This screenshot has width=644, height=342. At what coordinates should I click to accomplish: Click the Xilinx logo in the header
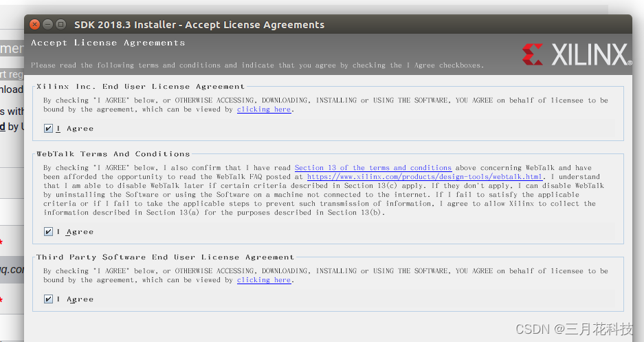coord(576,54)
